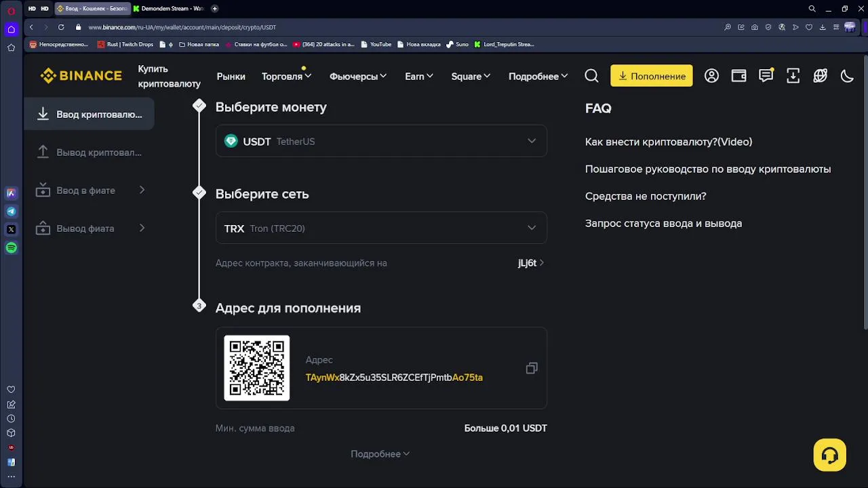Go back with the browser back arrow
The image size is (868, 488).
click(31, 27)
